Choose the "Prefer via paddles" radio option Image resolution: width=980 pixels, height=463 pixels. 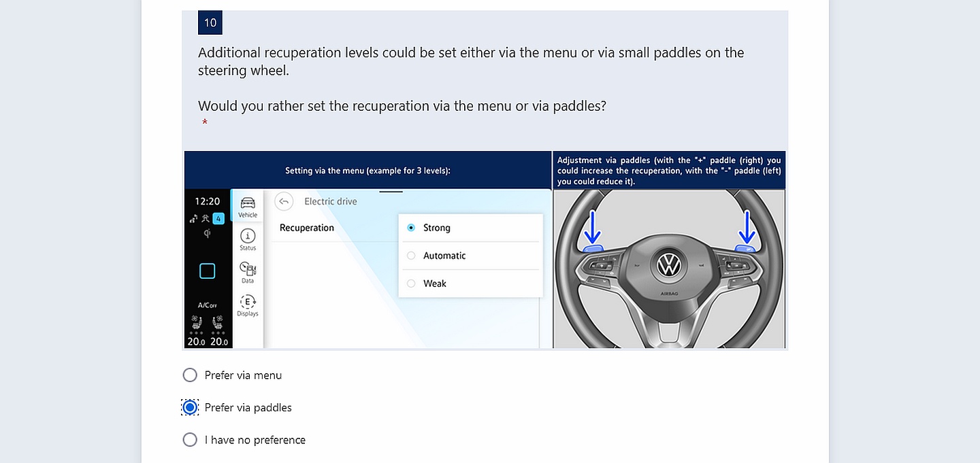pyautogui.click(x=190, y=408)
